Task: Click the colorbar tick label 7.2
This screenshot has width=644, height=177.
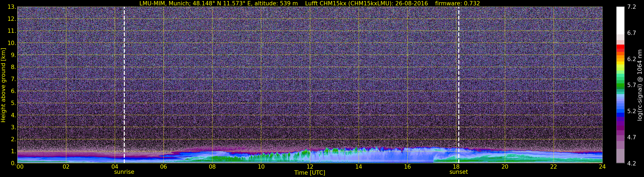Action: [632, 7]
